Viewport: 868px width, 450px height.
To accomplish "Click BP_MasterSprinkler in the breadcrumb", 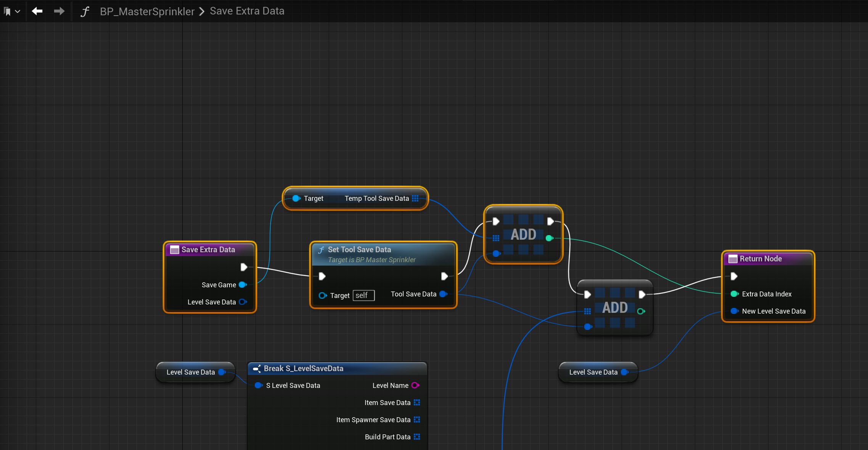I will click(x=147, y=11).
